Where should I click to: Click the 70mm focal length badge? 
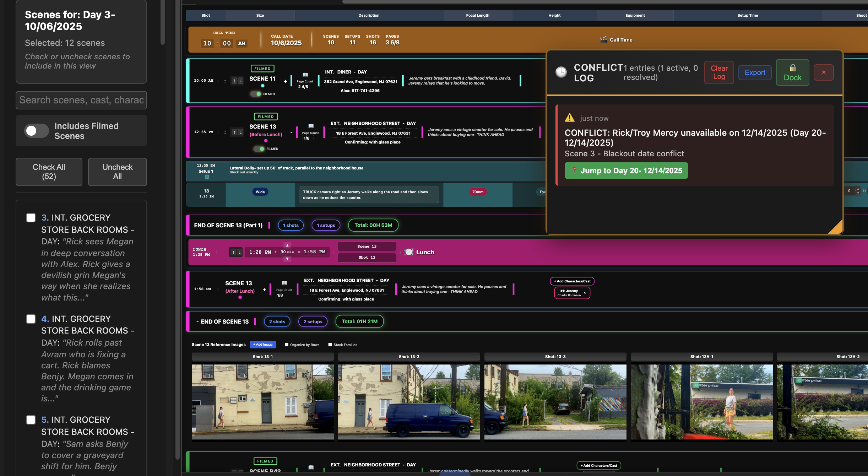pyautogui.click(x=478, y=192)
